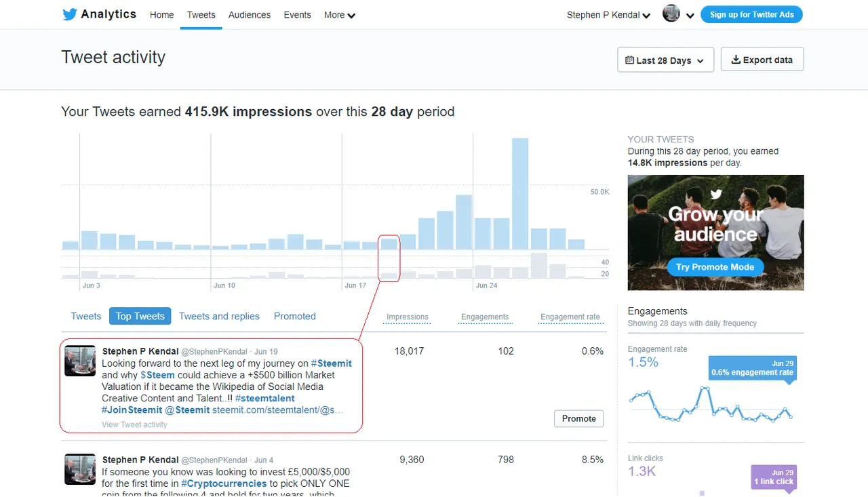Click the tallest impressions bar in chart
Screen dimensions: 868x497
coord(520,193)
